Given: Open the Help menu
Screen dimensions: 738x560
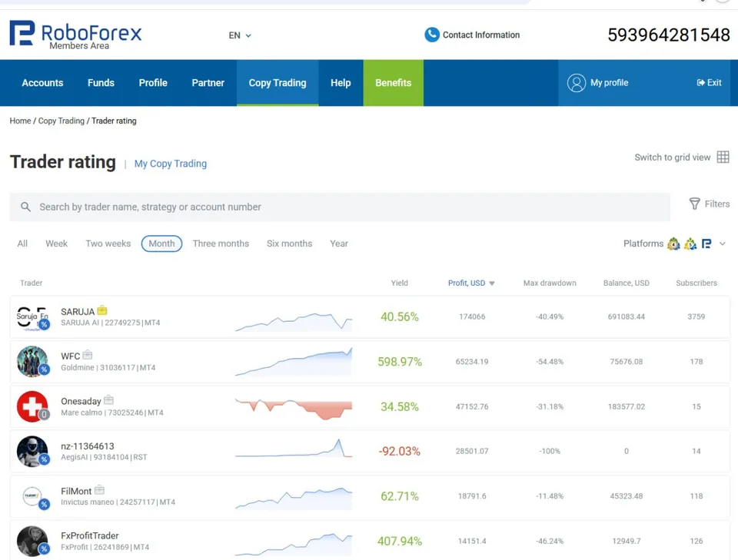Looking at the screenshot, I should [341, 83].
